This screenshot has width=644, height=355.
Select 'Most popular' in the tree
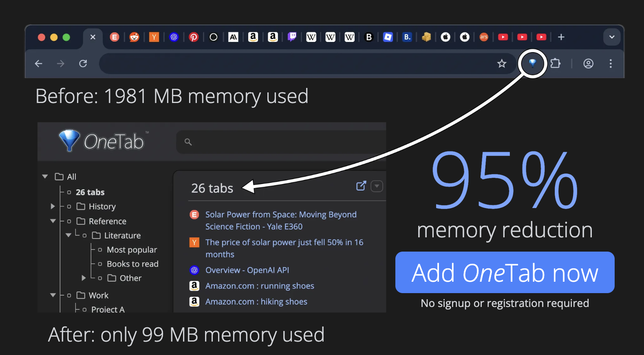132,250
